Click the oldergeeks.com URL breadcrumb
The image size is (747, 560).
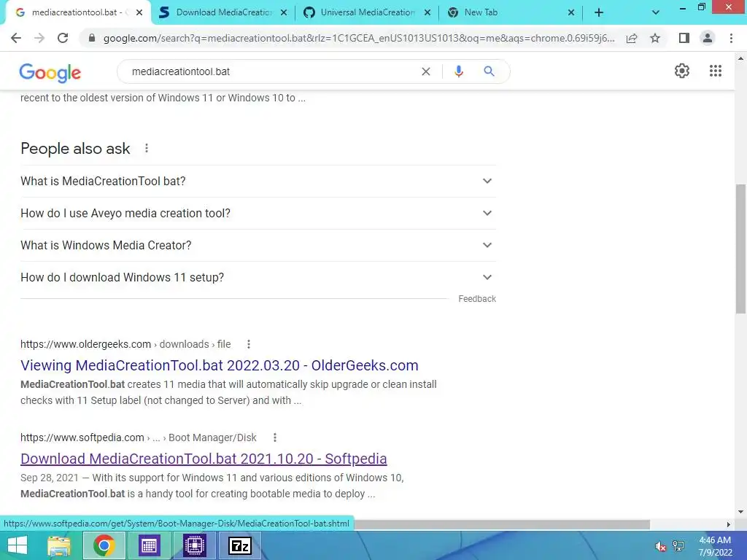[x=125, y=344]
